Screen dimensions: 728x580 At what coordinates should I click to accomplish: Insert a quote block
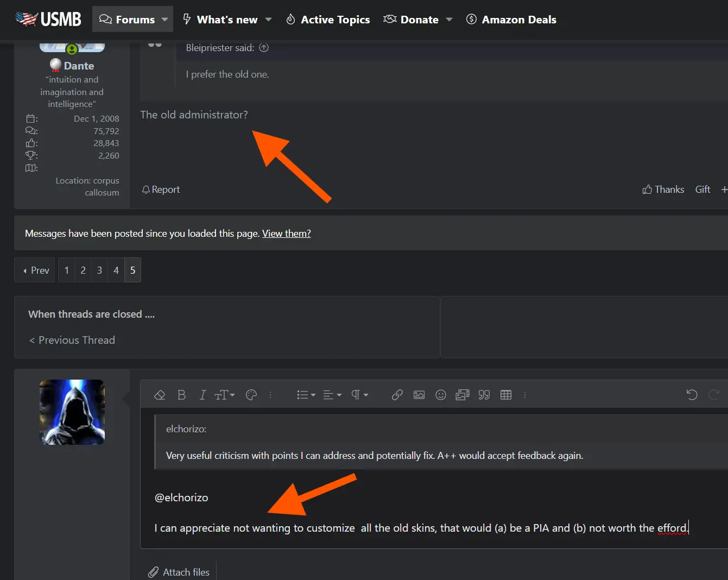click(x=484, y=395)
